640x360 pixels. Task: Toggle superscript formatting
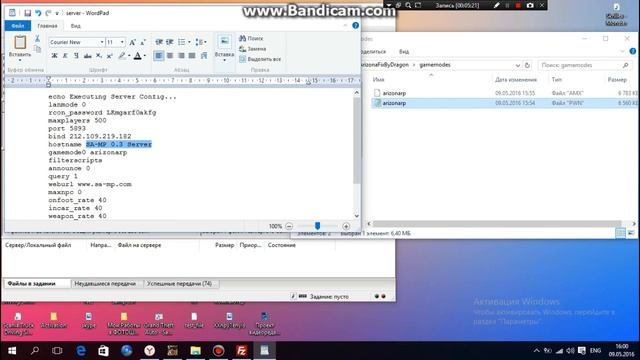(109, 56)
